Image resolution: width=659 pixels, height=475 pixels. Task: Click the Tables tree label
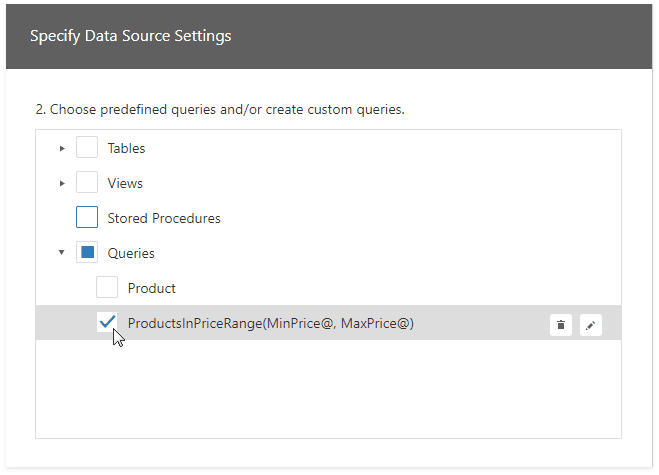[x=126, y=148]
